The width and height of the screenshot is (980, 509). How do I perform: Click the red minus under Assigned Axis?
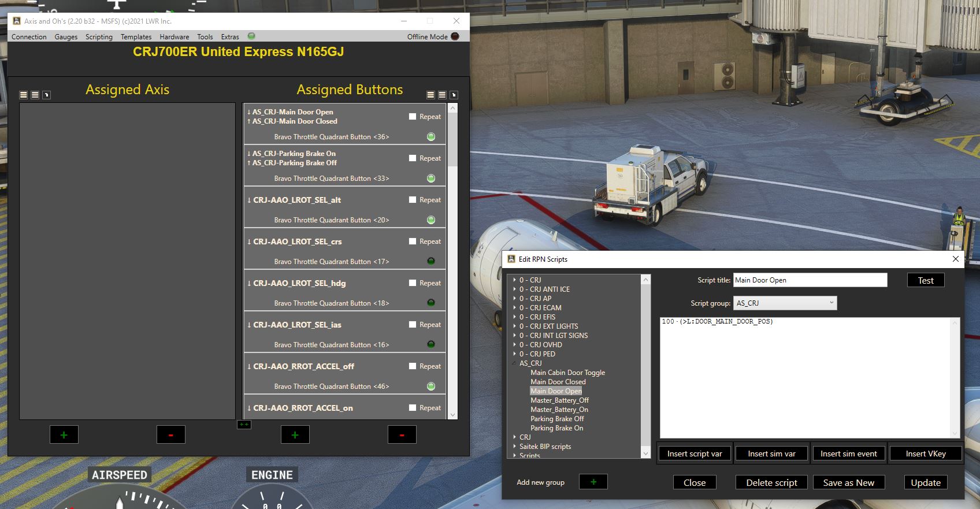pos(170,434)
